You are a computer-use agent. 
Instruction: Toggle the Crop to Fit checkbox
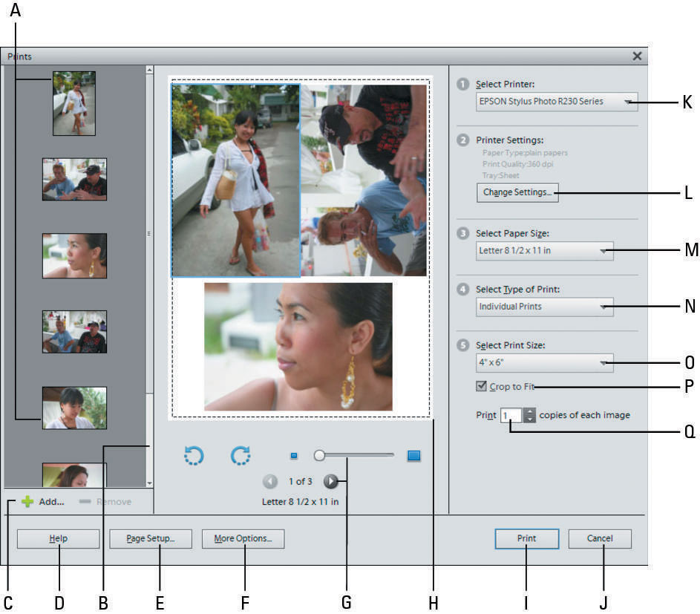coord(482,387)
